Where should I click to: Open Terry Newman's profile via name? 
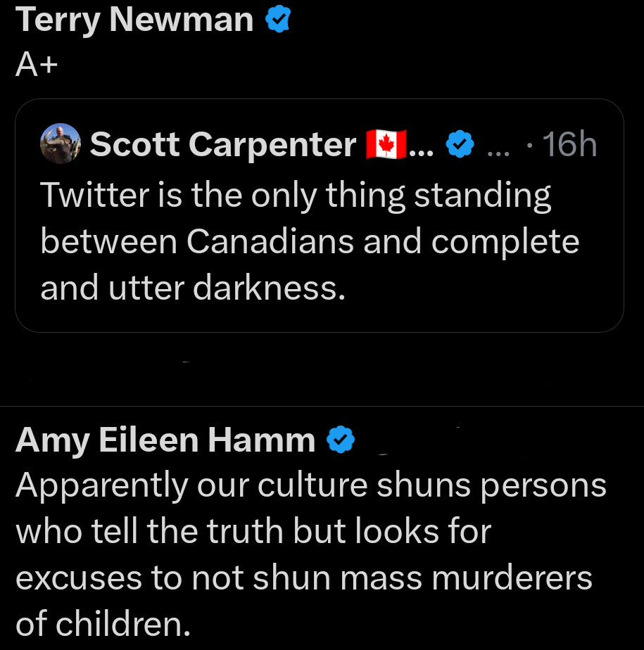pyautogui.click(x=134, y=20)
